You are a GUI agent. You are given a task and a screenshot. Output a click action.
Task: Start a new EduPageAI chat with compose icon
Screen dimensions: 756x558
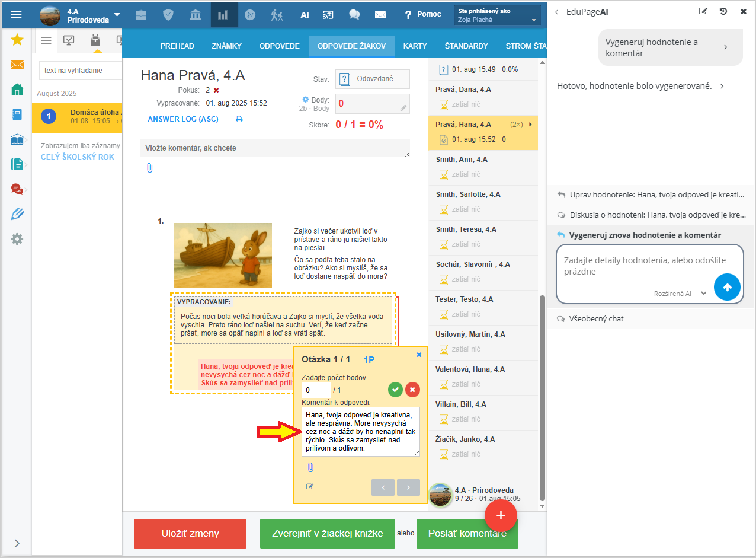point(703,11)
